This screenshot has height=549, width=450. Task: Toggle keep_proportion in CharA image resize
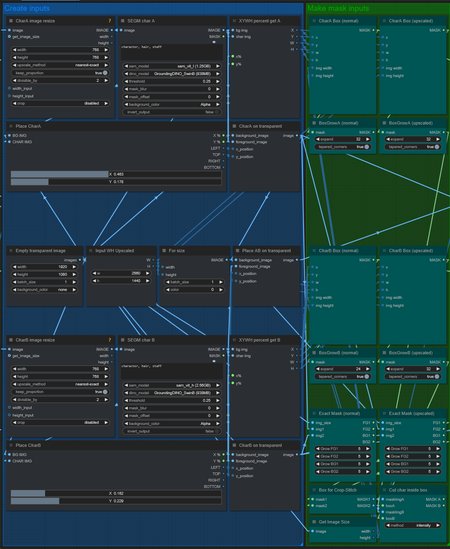60,73
